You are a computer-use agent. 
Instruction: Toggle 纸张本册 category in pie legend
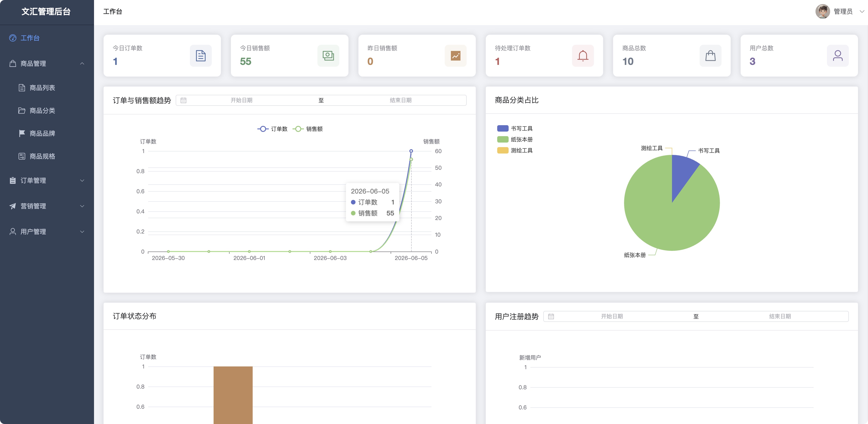[x=515, y=139]
